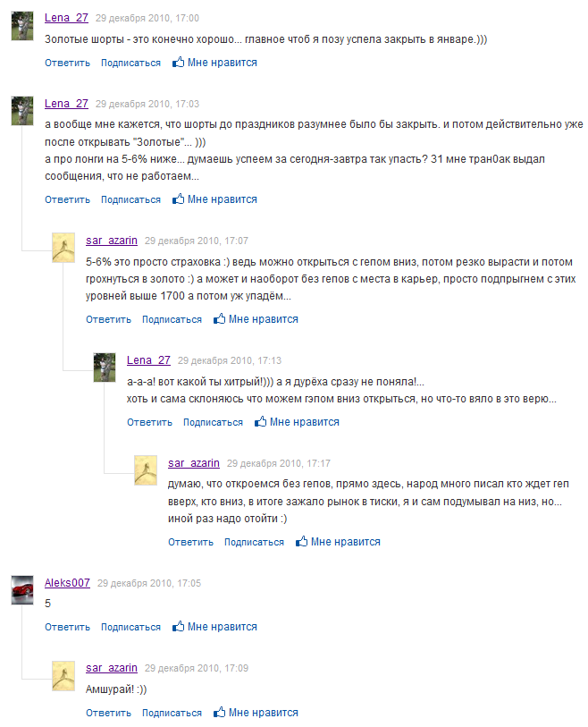Open Lena_27 profile link at 17:00
This screenshot has width=588, height=727.
(x=66, y=18)
